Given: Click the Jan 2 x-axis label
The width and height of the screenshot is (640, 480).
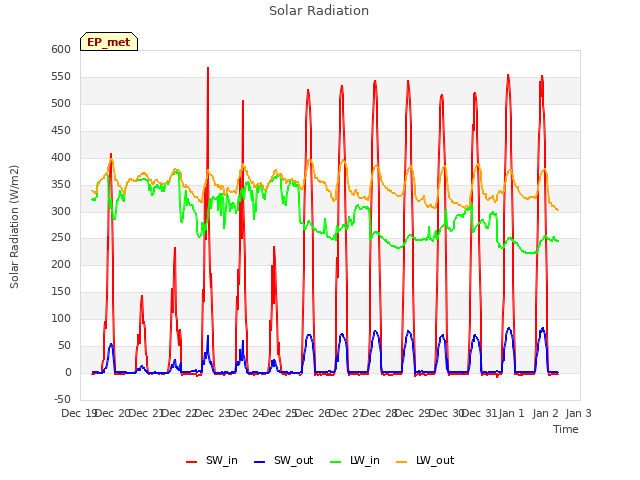Looking at the screenshot, I should click(545, 413).
